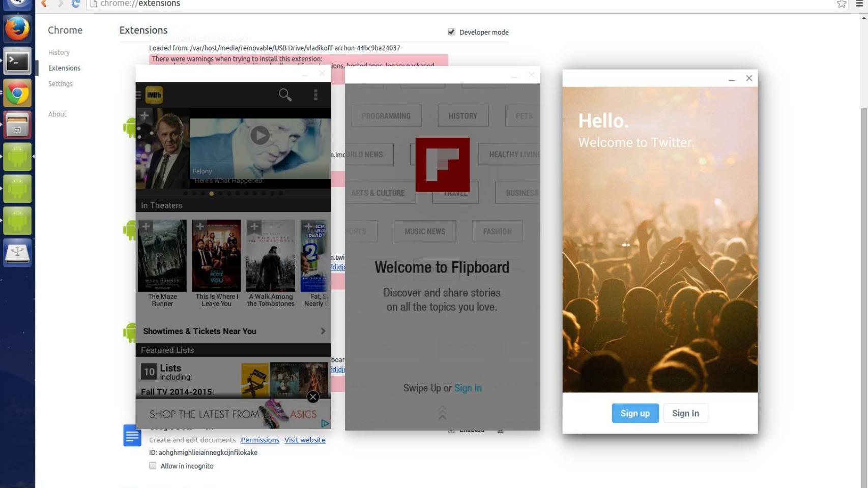Add This Is Where I Leave You to watchlist
The width and height of the screenshot is (868, 488).
[x=200, y=226]
